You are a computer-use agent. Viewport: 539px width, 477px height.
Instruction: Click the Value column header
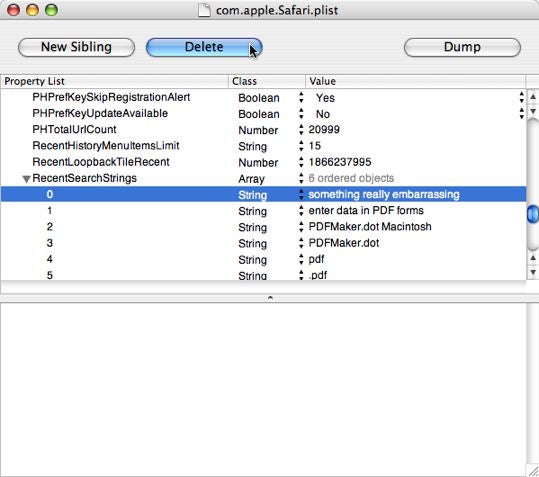click(x=415, y=81)
